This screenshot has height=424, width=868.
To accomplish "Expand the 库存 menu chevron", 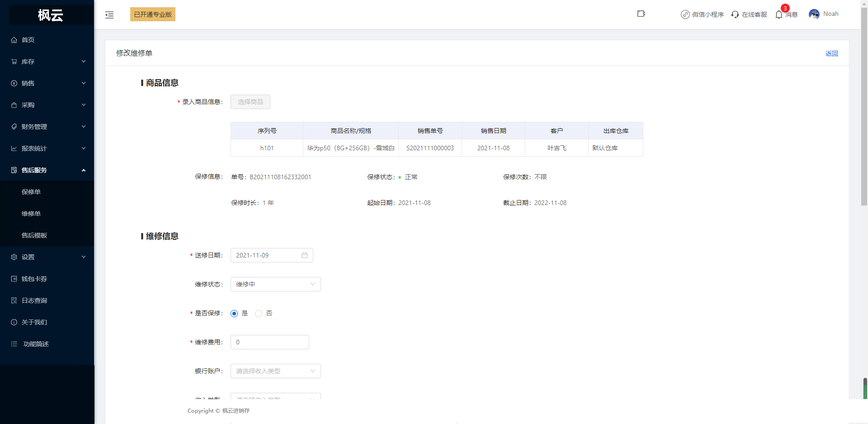I will coord(84,62).
